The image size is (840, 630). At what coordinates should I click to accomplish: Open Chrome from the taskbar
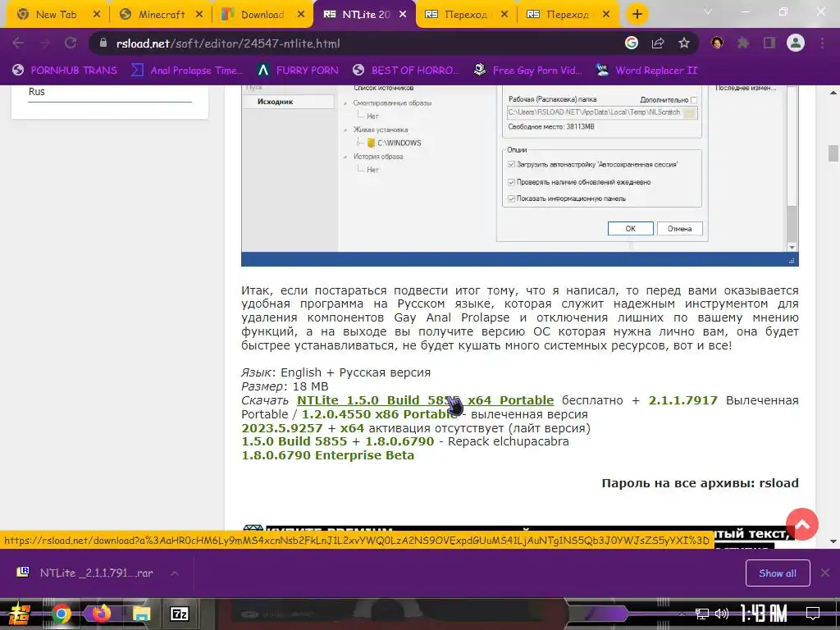(x=61, y=614)
